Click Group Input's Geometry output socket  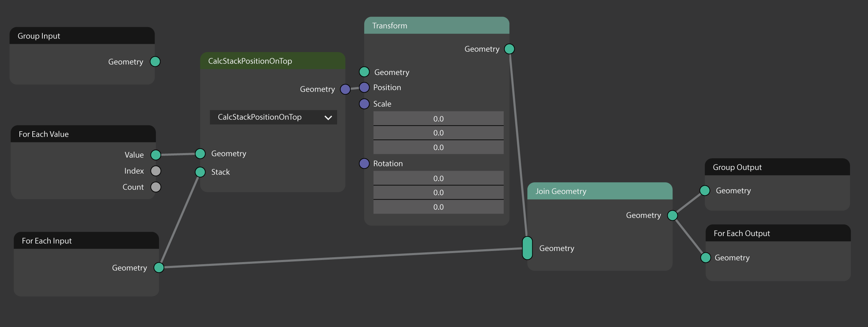coord(155,61)
